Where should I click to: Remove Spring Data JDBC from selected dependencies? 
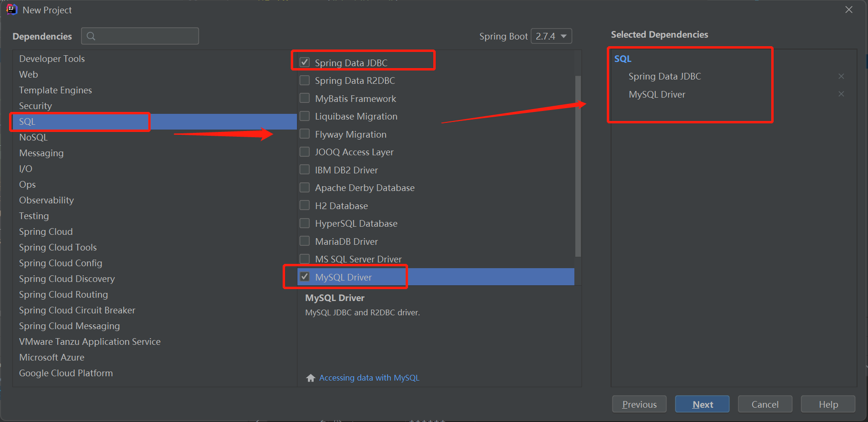[841, 76]
